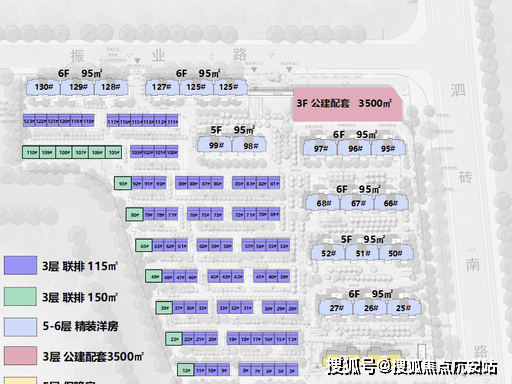Click the pink 3F 公建配套 3500㎡ block

(x=348, y=105)
